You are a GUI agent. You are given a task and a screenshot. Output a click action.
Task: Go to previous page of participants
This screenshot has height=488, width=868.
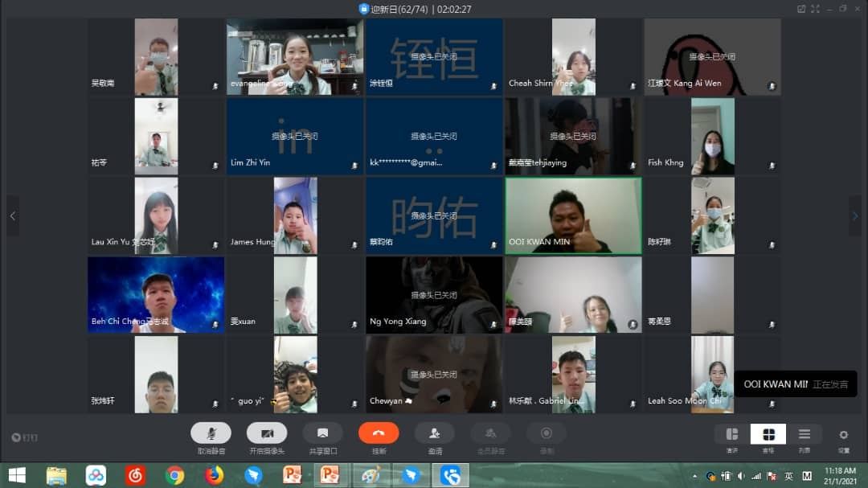13,216
